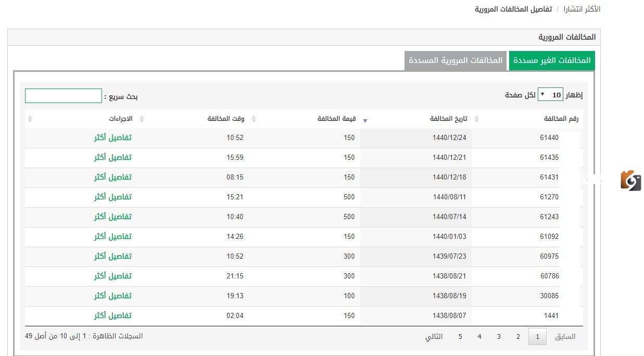Click date cell 1440/12/21
The width and height of the screenshot is (644, 356).
point(449,158)
